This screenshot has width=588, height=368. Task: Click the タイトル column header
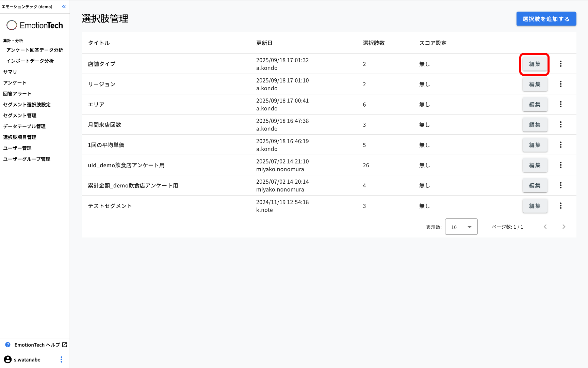[99, 43]
